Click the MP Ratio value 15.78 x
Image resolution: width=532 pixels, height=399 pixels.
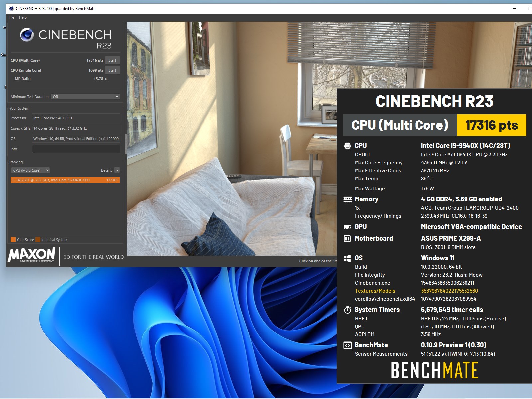(x=100, y=79)
